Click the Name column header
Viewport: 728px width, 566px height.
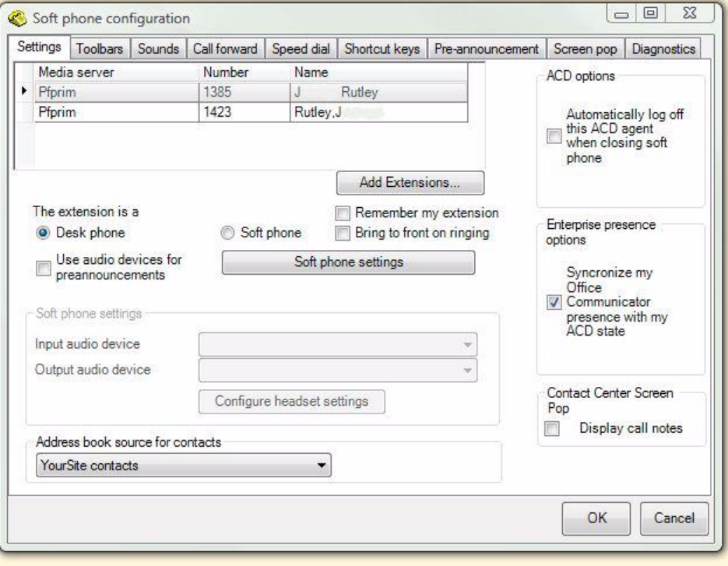[x=378, y=72]
